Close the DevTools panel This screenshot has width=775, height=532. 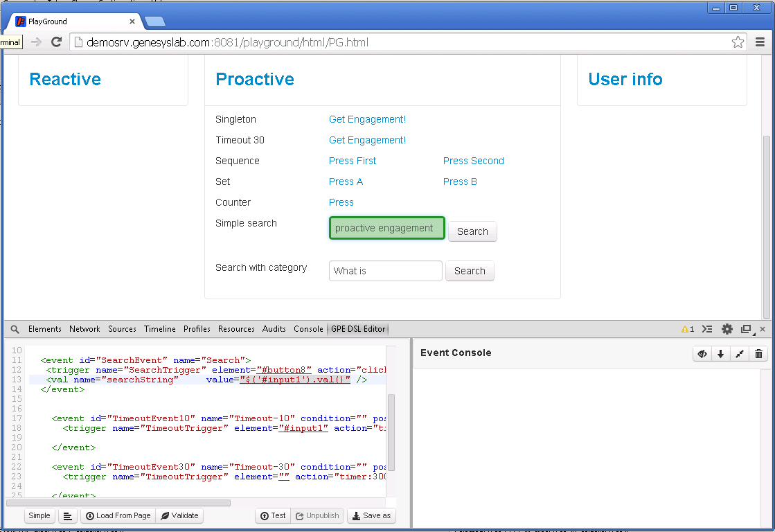(762, 329)
